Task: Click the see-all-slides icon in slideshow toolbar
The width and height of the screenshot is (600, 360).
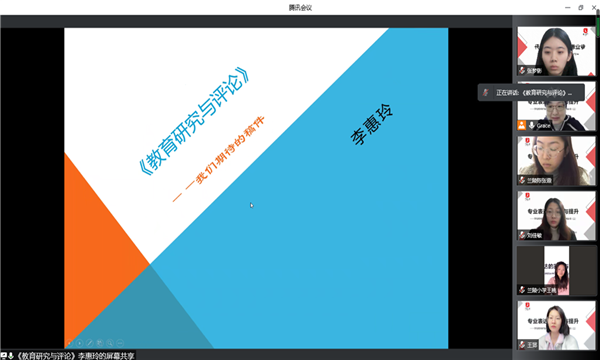Action: pos(100,343)
